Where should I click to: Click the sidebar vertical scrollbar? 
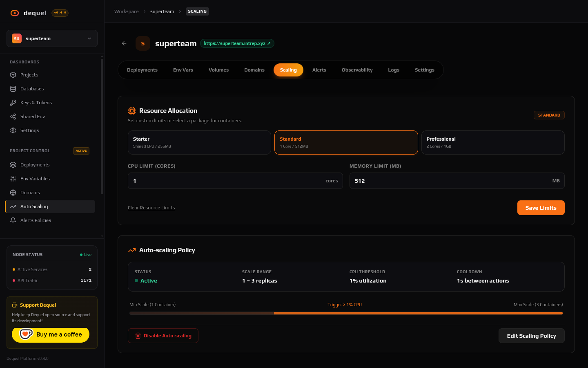pyautogui.click(x=102, y=127)
